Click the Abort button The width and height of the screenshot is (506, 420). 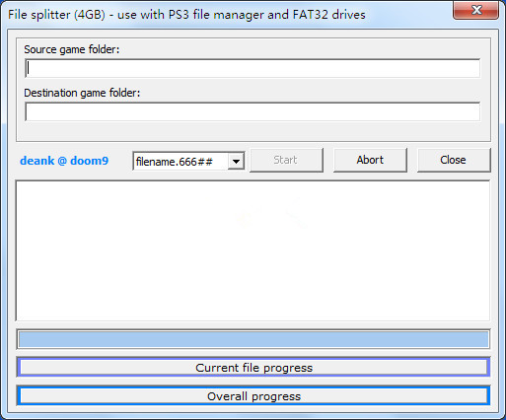[370, 160]
